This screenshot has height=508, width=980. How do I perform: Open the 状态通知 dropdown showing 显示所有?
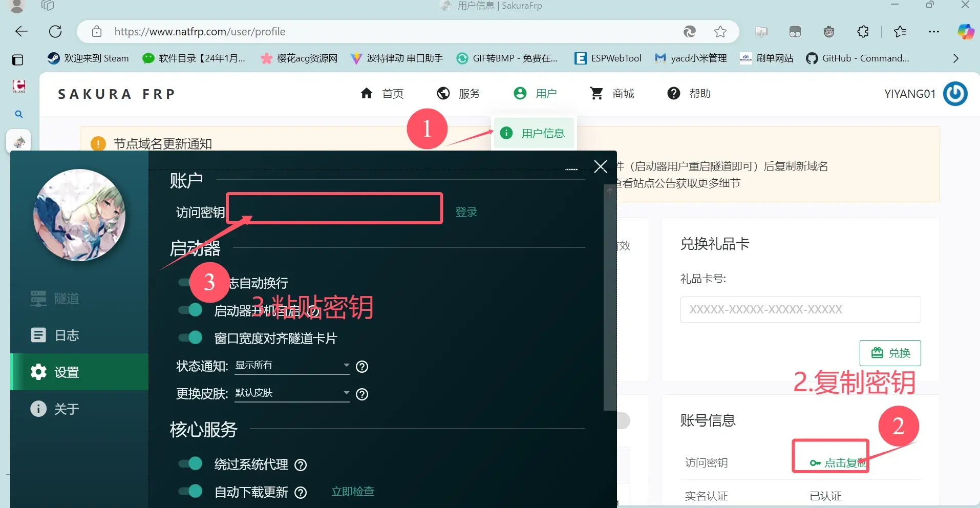[292, 366]
